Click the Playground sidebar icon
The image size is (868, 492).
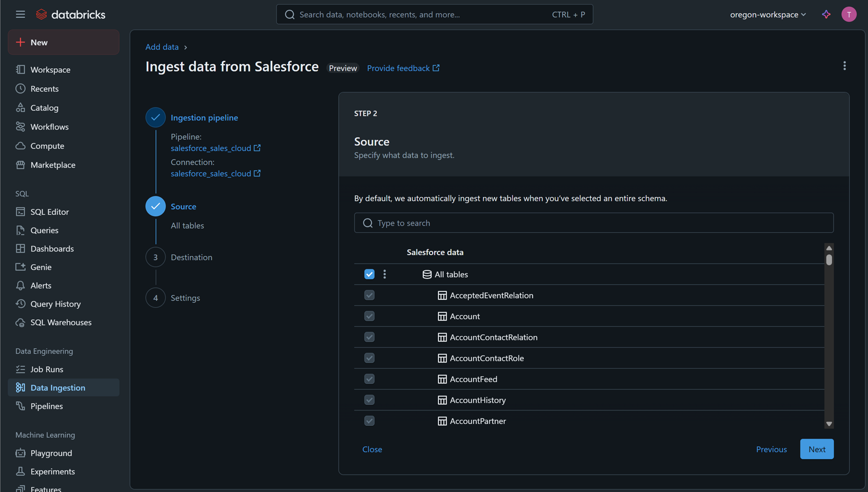tap(20, 453)
